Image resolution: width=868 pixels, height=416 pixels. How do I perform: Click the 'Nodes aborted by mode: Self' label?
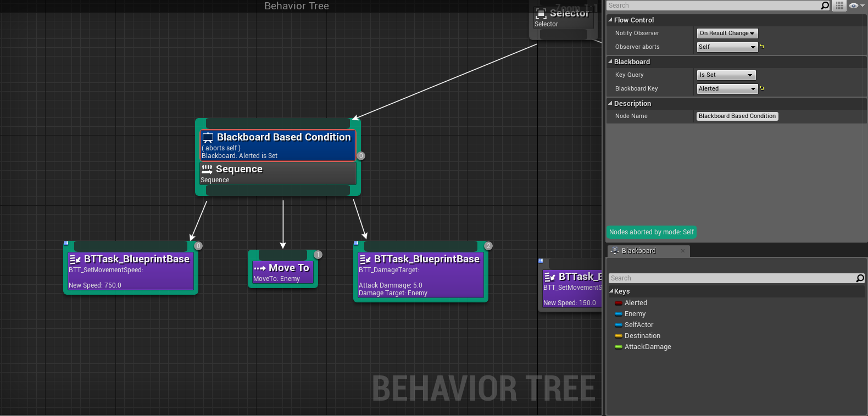652,232
